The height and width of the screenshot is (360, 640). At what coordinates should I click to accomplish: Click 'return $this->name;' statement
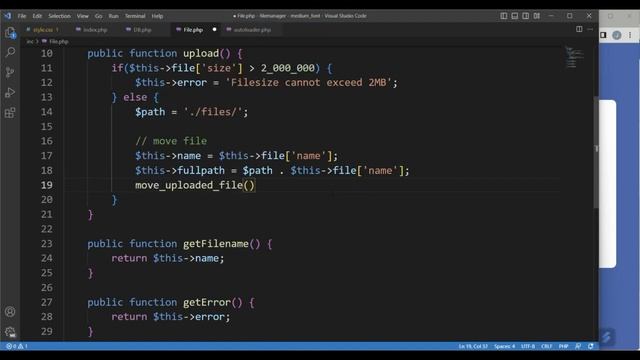168,258
